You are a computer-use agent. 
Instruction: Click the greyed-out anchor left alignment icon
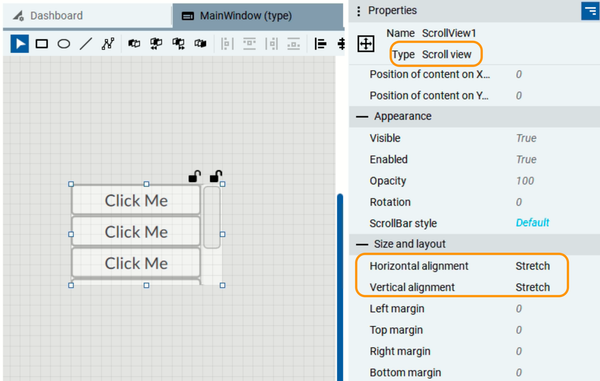227,44
